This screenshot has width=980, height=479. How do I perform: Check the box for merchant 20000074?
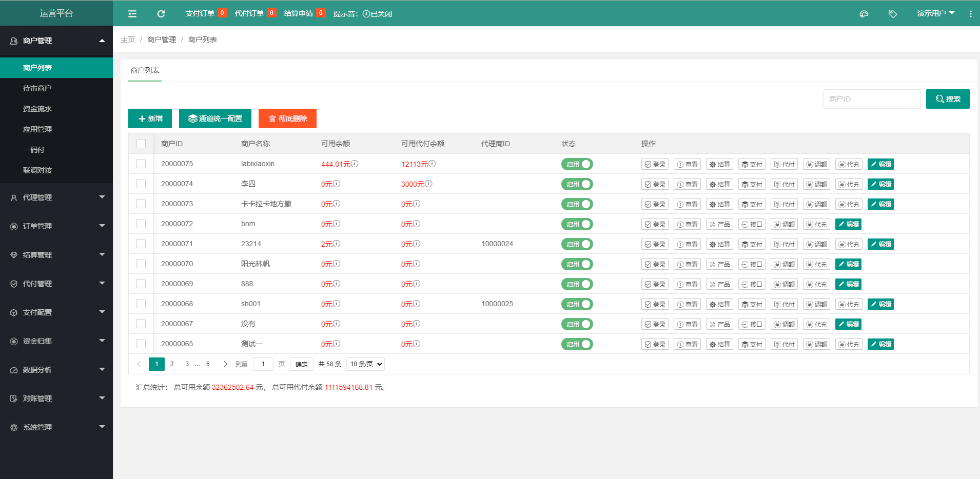[x=141, y=184]
